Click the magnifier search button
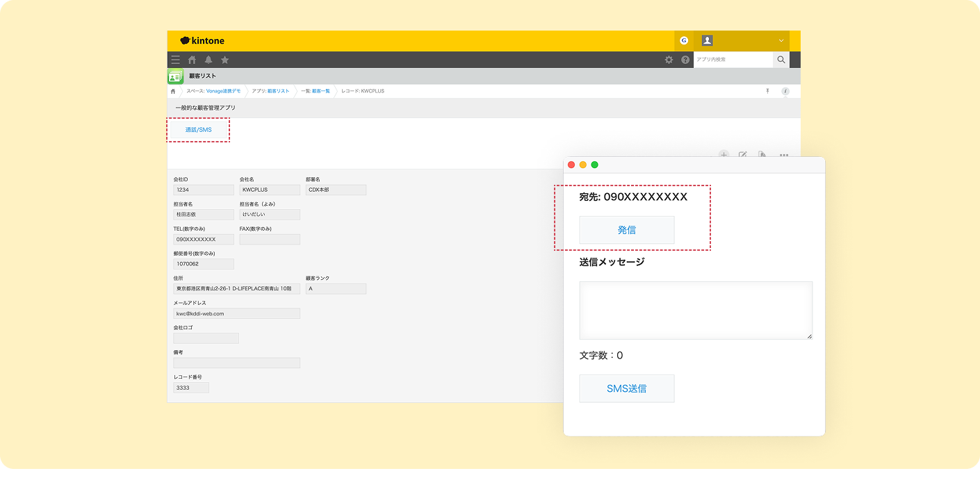This screenshot has width=980, height=487. (781, 60)
